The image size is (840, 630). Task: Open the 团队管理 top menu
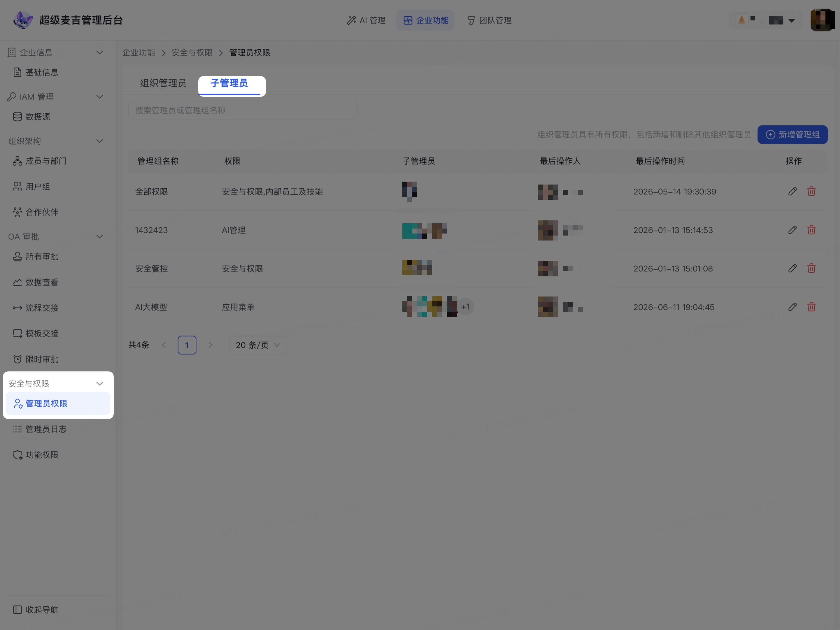(x=489, y=20)
